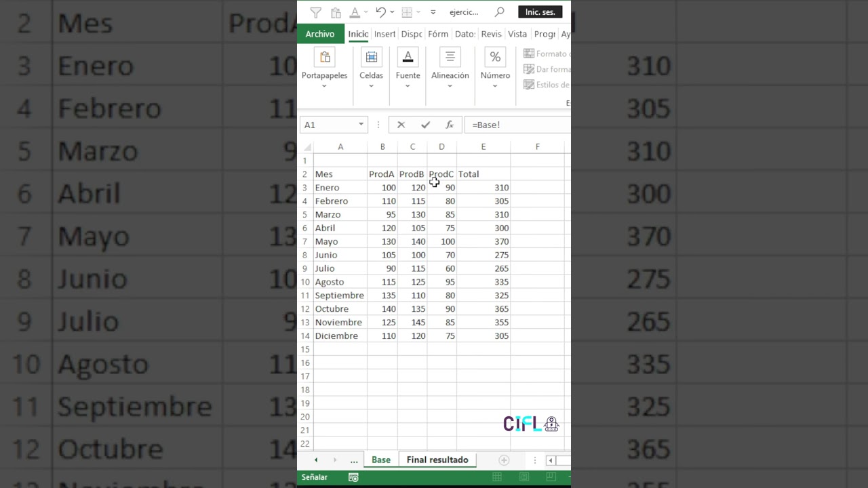
Task: Click the formula bar containing =Base!
Action: (x=518, y=125)
